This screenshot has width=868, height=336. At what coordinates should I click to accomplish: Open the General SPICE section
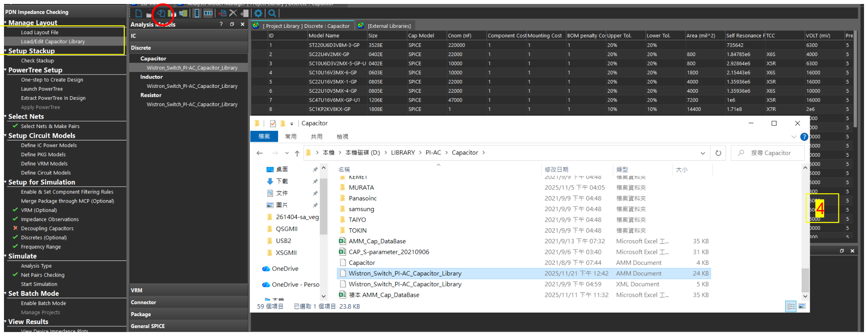(x=188, y=326)
